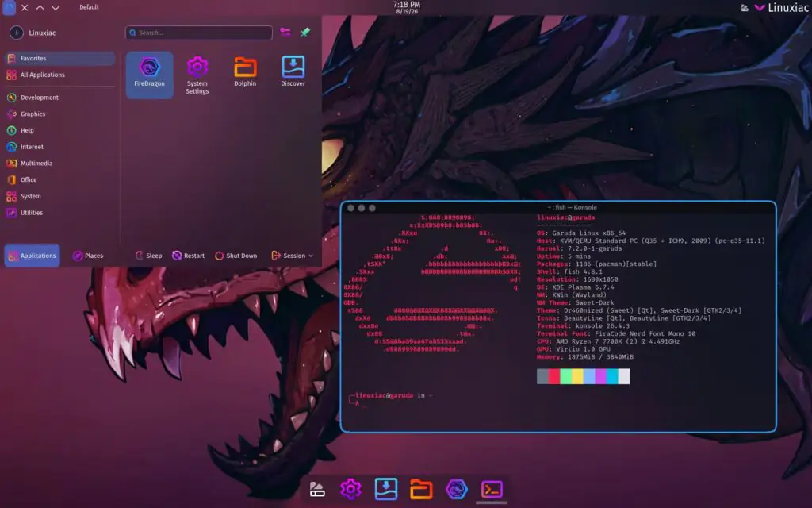This screenshot has height=508, width=812.
Task: Open the Internet category
Action: pos(59,147)
